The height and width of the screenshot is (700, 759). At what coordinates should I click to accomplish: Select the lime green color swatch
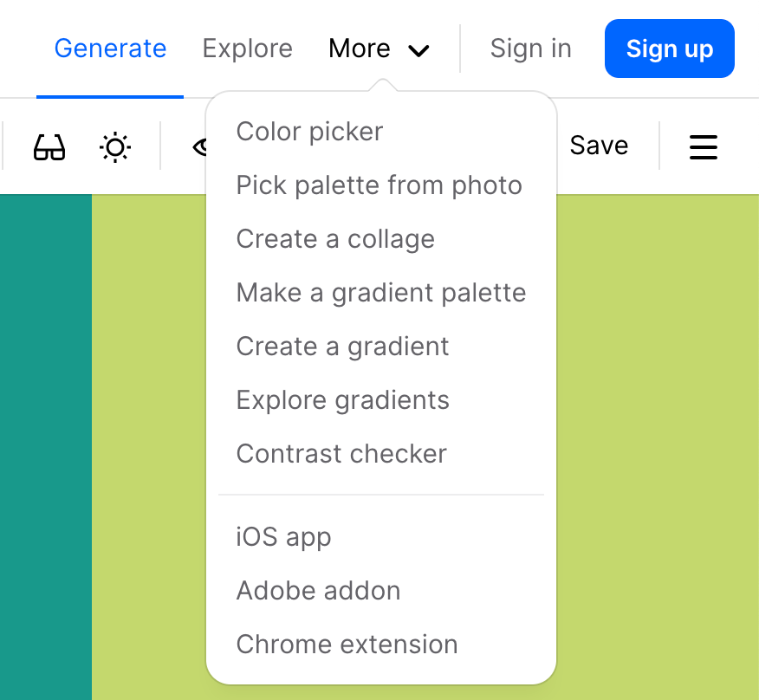coord(658,447)
